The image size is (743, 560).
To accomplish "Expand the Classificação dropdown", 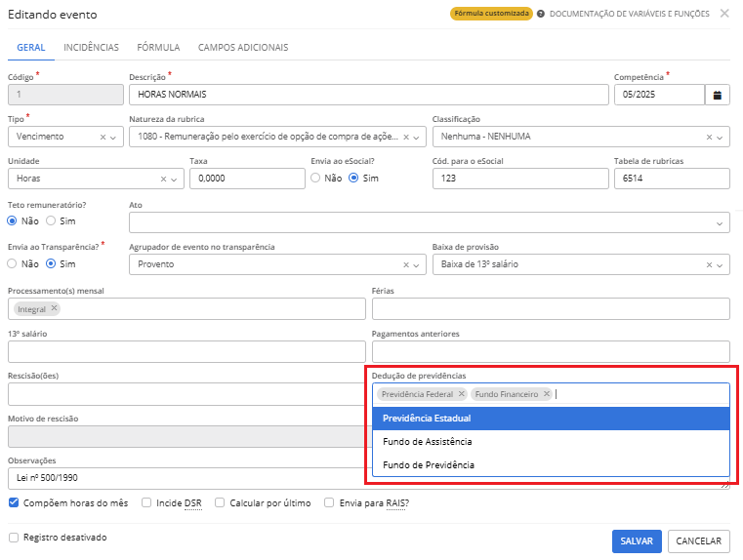I will tap(722, 138).
